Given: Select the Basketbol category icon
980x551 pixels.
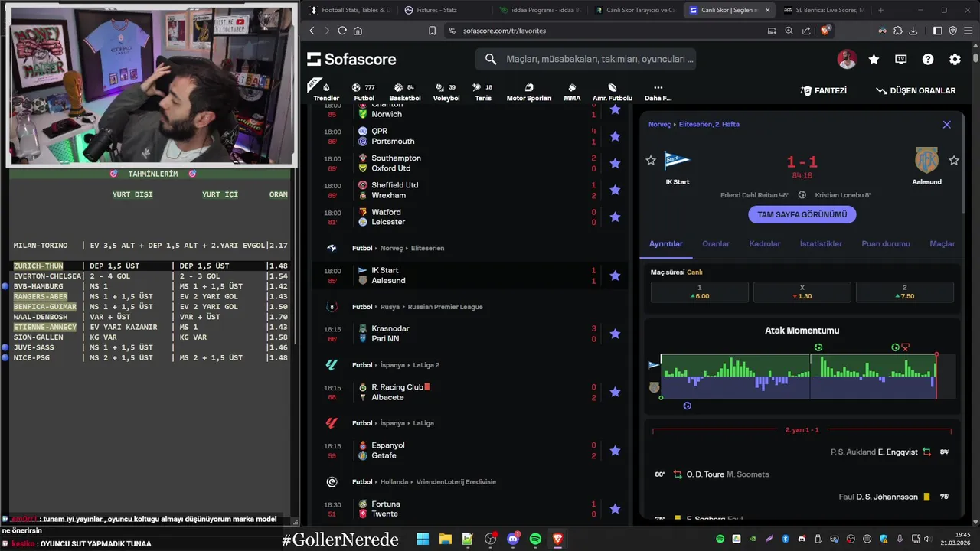Looking at the screenshot, I should [x=405, y=92].
